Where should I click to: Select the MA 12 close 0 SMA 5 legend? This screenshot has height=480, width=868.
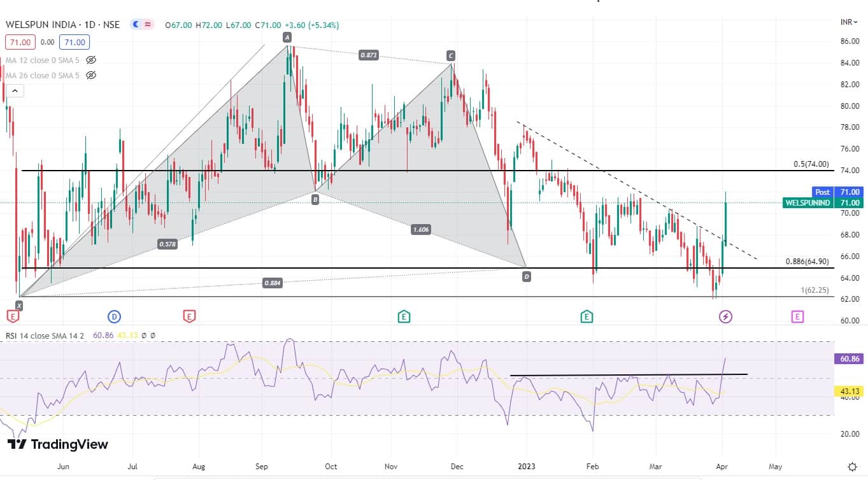(43, 60)
